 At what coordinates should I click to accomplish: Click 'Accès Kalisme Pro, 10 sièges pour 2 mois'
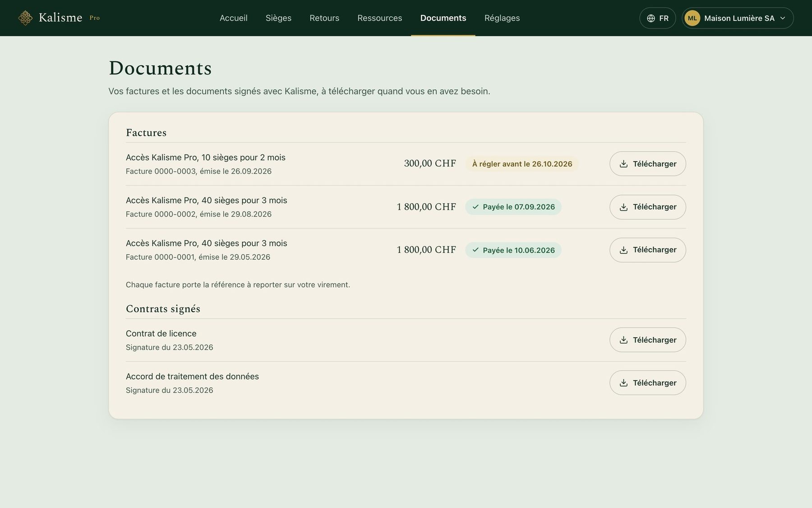point(206,158)
